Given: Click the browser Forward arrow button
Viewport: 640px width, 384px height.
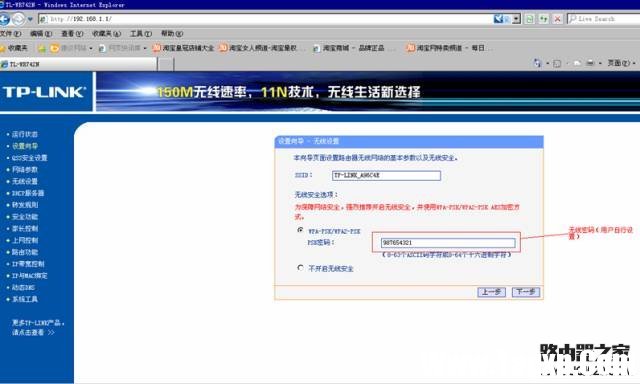Looking at the screenshot, I should pyautogui.click(x=18, y=19).
